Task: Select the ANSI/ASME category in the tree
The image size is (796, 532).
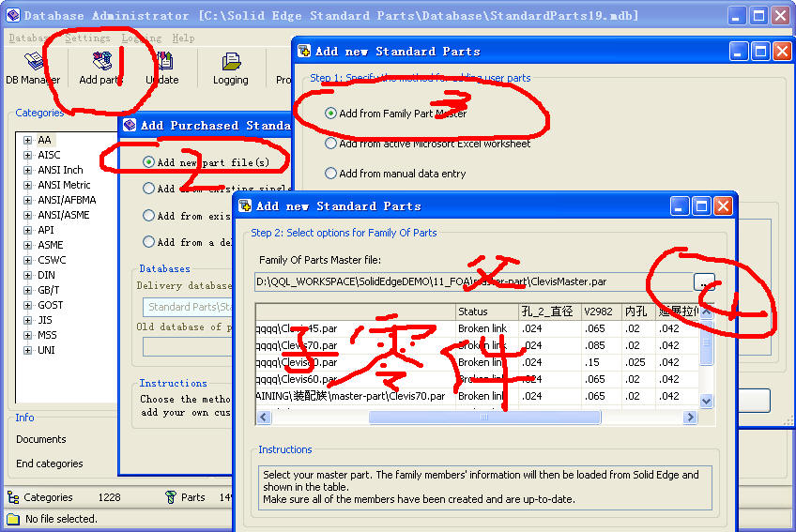Action: (x=64, y=215)
